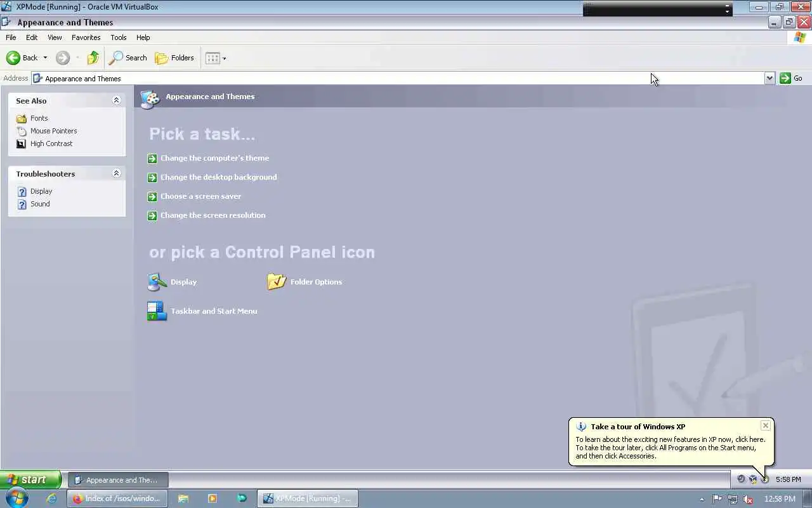Click inside the Address field
Screen dimensions: 812x508
(x=398, y=78)
